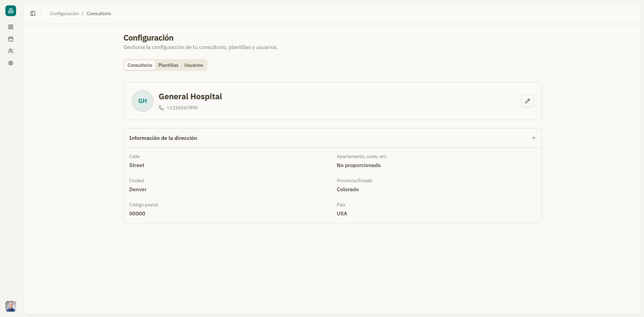Switch to the Usuarios tab
Viewport: 644px width, 317px height.
tap(194, 65)
